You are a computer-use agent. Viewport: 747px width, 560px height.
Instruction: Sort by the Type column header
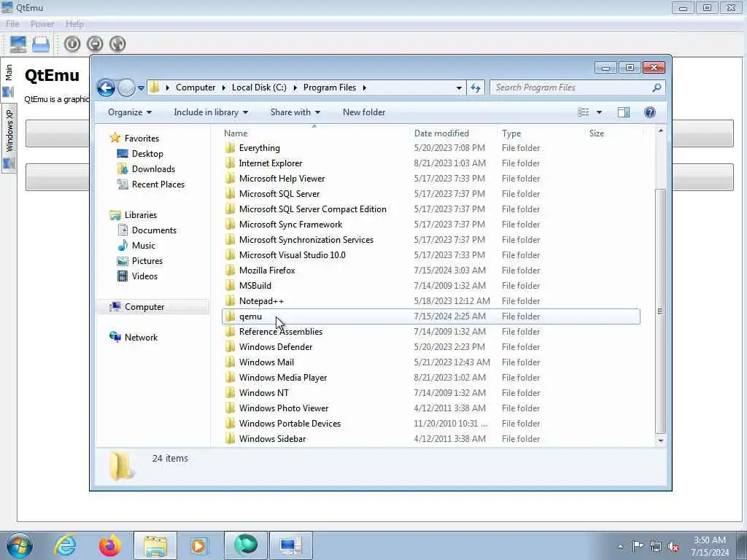point(511,133)
